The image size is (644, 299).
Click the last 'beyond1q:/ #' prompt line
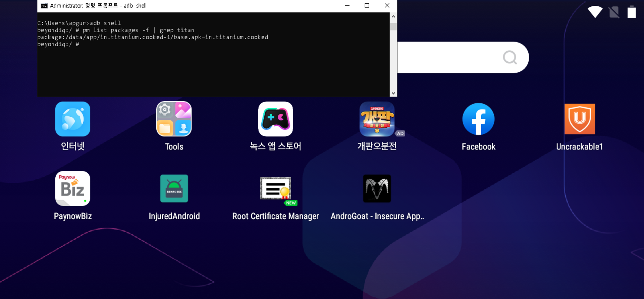(x=58, y=44)
